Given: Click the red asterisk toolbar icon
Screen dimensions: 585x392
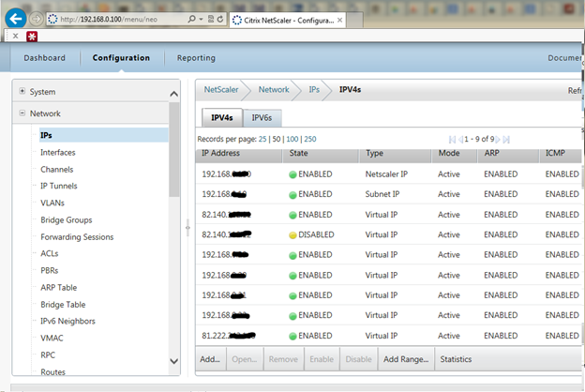Looking at the screenshot, I should coord(32,37).
